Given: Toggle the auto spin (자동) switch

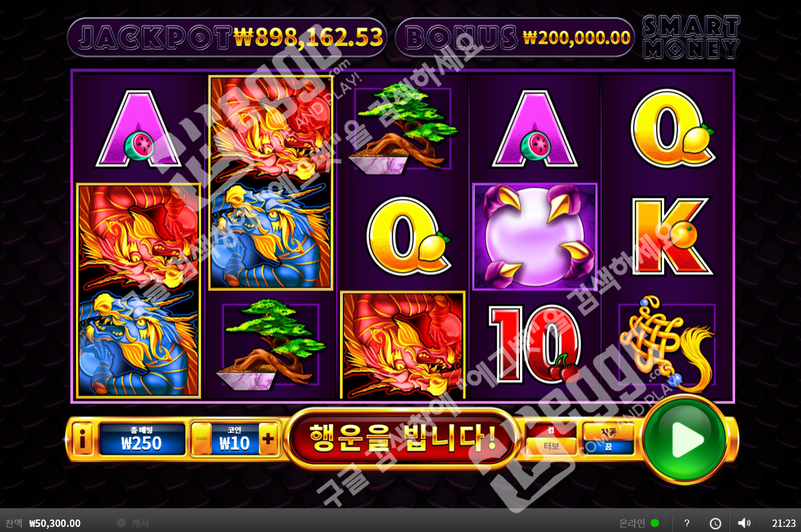Looking at the screenshot, I should coord(608,438).
